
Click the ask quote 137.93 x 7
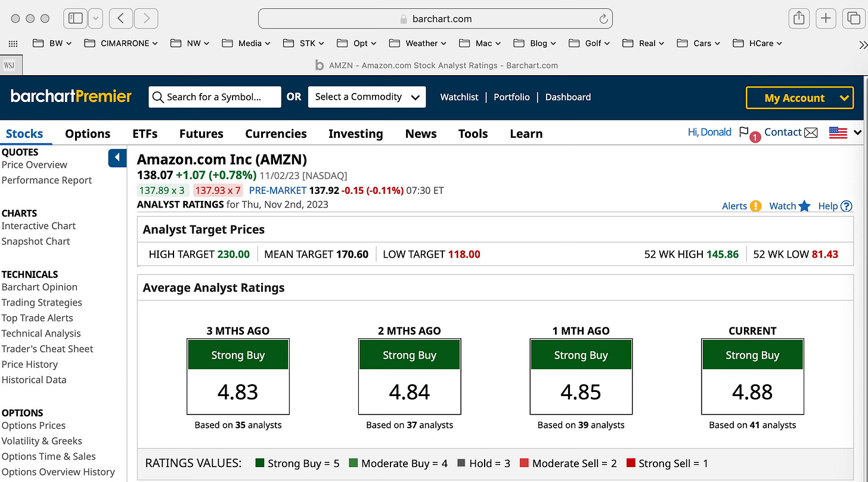(x=218, y=190)
